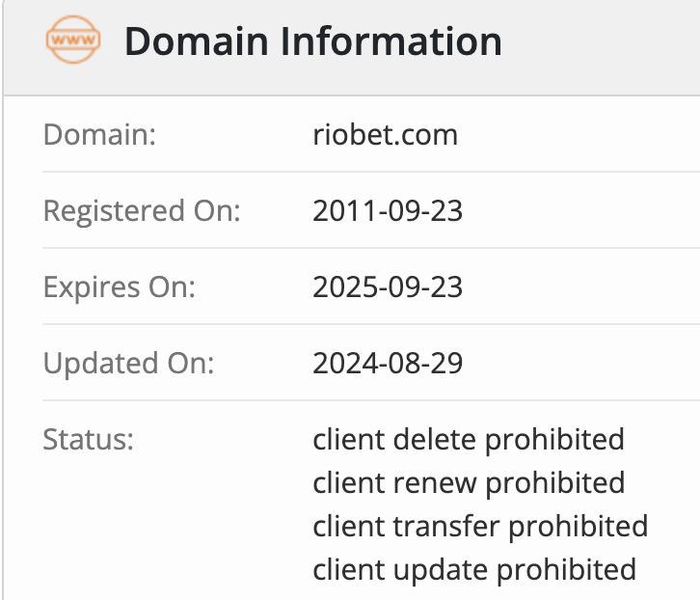Select the Domain Information heading

(313, 41)
